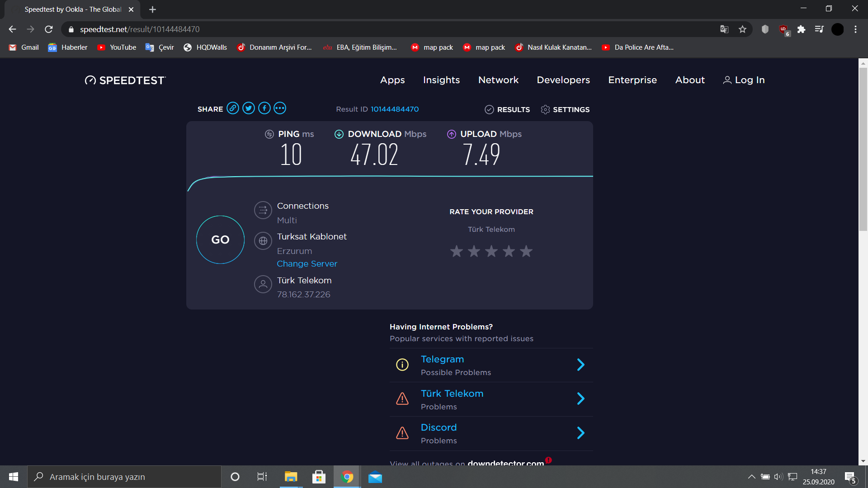Copy the result link with the share icon
This screenshot has height=488, width=868.
(x=233, y=108)
